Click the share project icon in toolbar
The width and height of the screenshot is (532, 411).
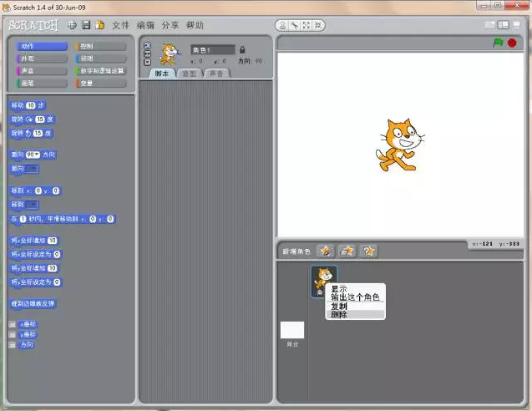tap(99, 25)
